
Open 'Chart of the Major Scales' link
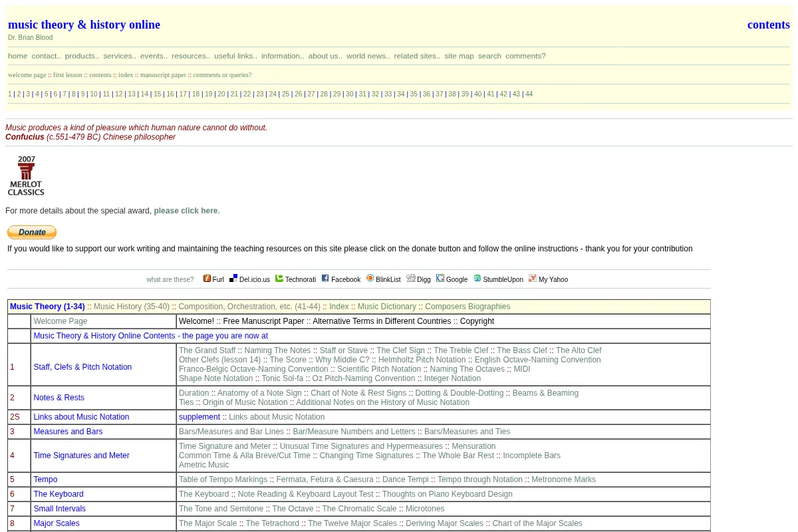[537, 523]
